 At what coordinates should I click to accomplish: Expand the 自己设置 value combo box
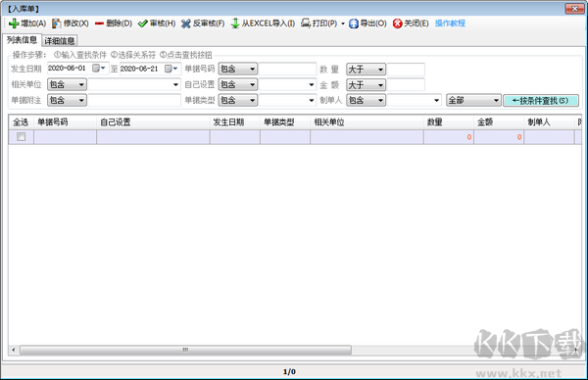(312, 84)
